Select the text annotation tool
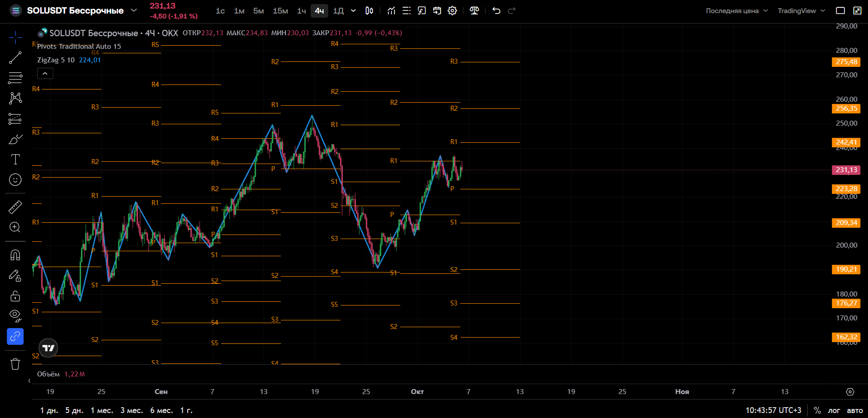Viewport: 868px width, 418px height. (15, 160)
